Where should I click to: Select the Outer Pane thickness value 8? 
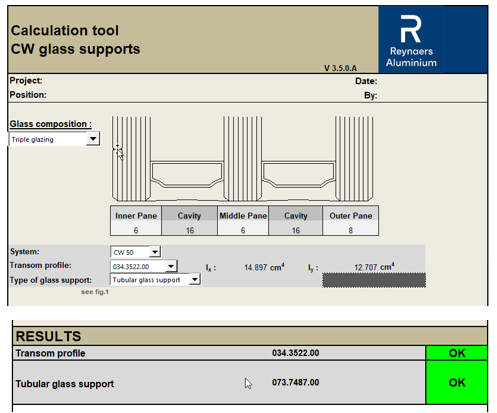[x=351, y=230]
